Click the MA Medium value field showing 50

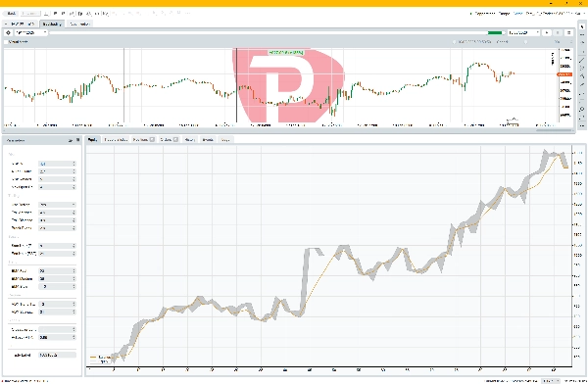tap(57, 278)
